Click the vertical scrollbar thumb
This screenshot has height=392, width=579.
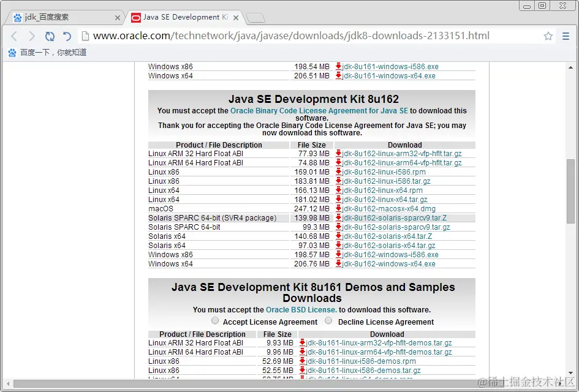[570, 191]
